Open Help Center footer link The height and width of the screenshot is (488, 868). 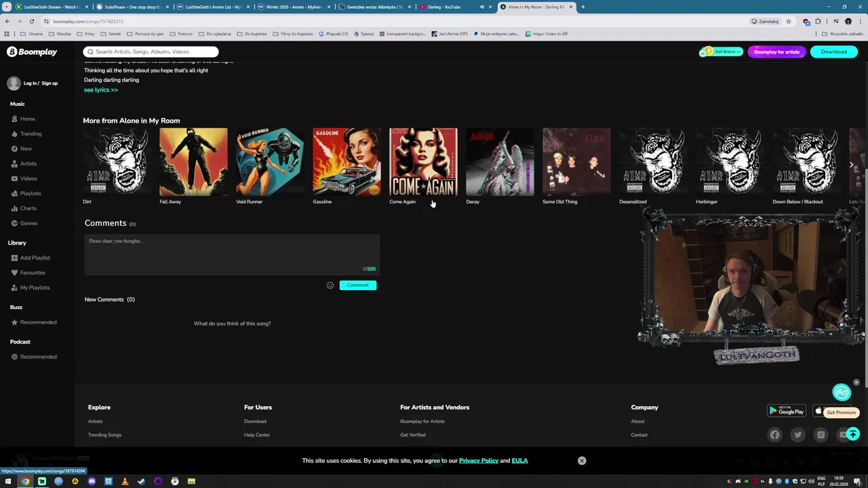257,435
